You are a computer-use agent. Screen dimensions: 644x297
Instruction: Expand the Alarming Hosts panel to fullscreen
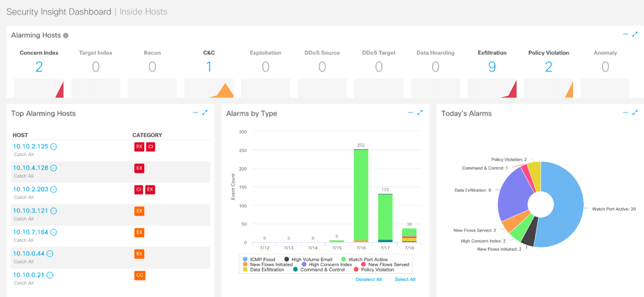[x=635, y=34]
